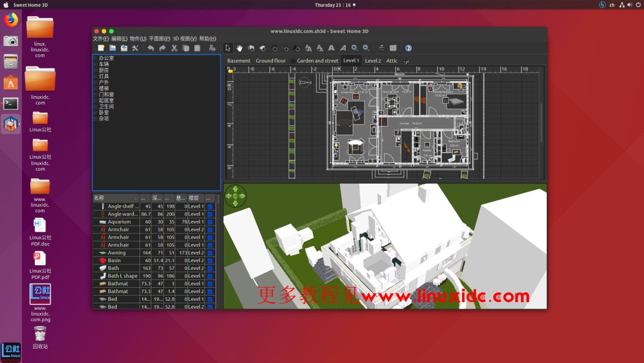Expand the 门和窗 catalog category

tap(95, 94)
